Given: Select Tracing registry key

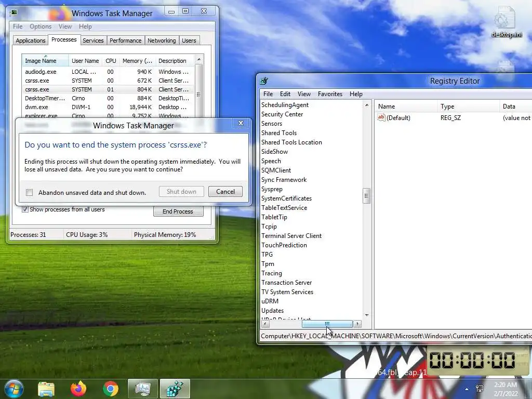Looking at the screenshot, I should coord(271,273).
